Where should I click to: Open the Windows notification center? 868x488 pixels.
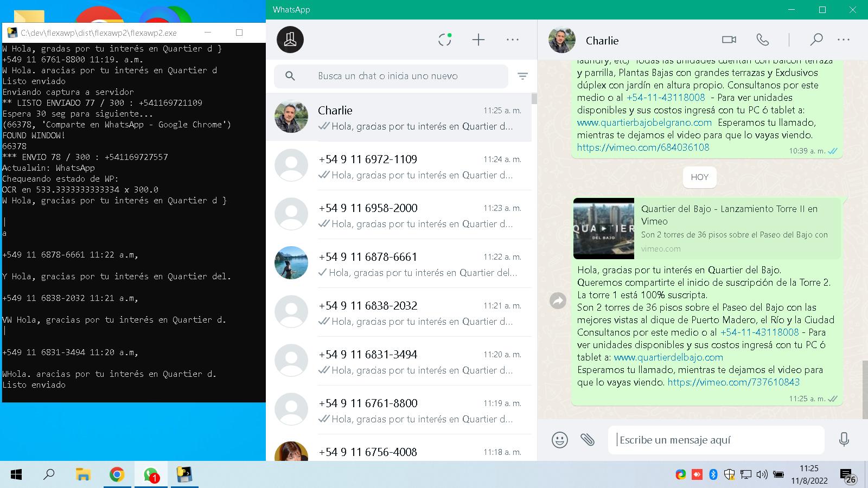coord(848,476)
